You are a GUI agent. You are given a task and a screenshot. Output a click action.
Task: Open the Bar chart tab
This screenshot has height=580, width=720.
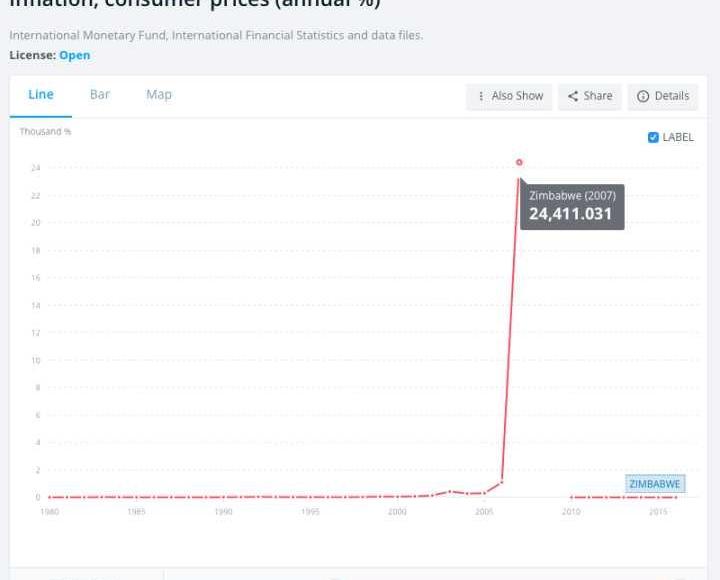click(x=100, y=95)
